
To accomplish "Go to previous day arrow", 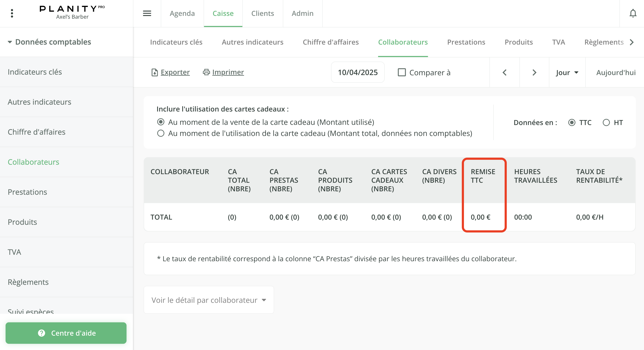I will coord(504,72).
